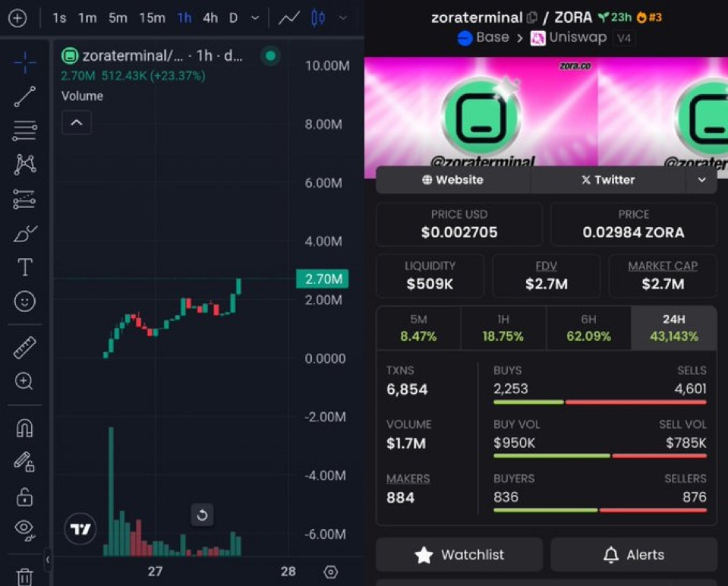
Task: Open the token's Twitter link
Action: point(607,180)
